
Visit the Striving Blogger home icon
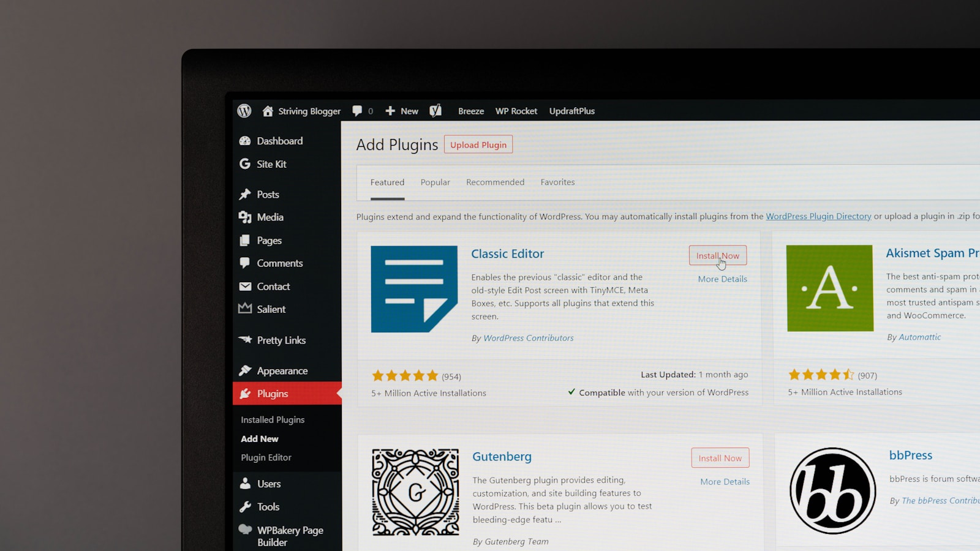[268, 111]
